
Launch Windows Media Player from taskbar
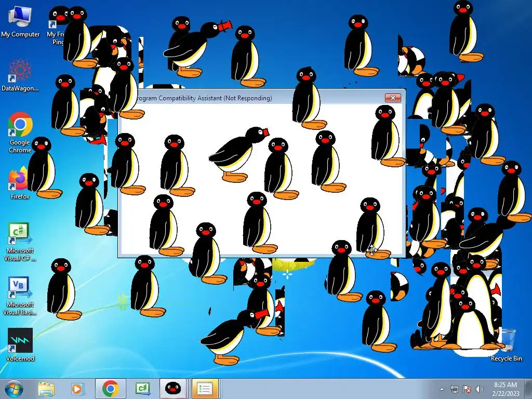pyautogui.click(x=77, y=389)
